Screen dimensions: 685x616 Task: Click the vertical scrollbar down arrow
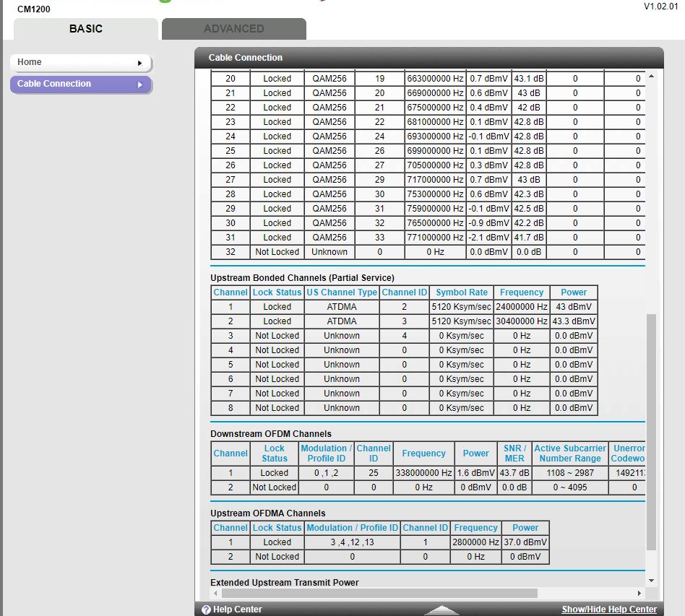[651, 581]
